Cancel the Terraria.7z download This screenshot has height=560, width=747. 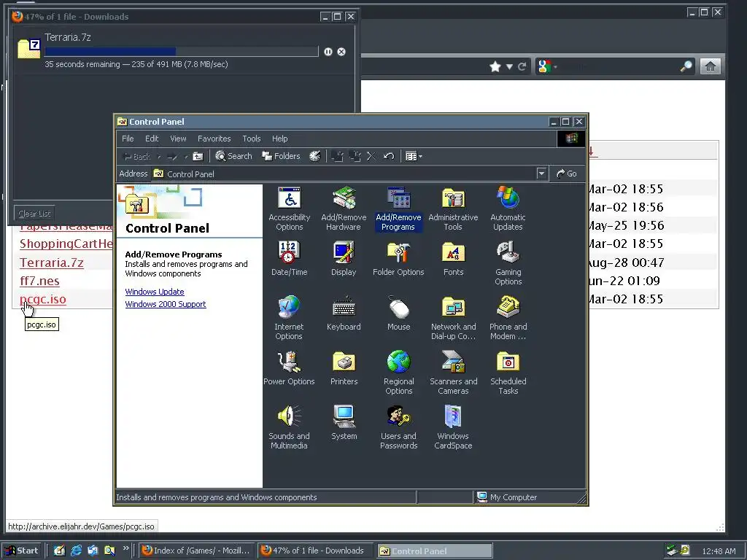point(341,52)
